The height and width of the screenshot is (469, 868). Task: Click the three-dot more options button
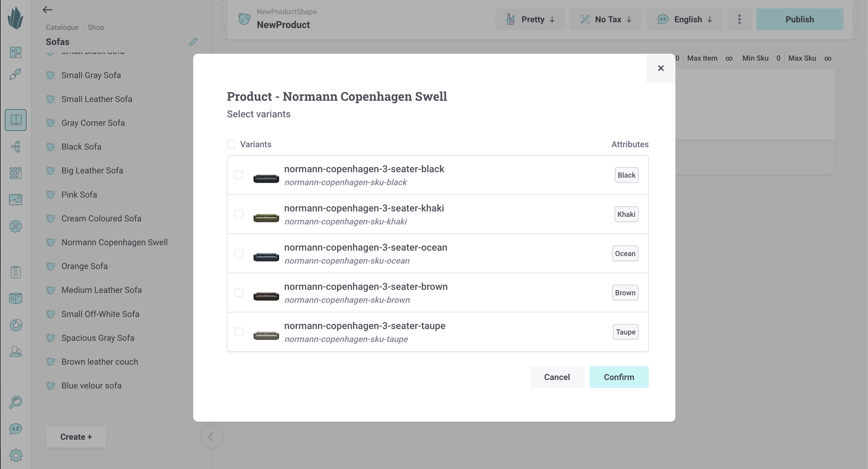click(x=739, y=19)
